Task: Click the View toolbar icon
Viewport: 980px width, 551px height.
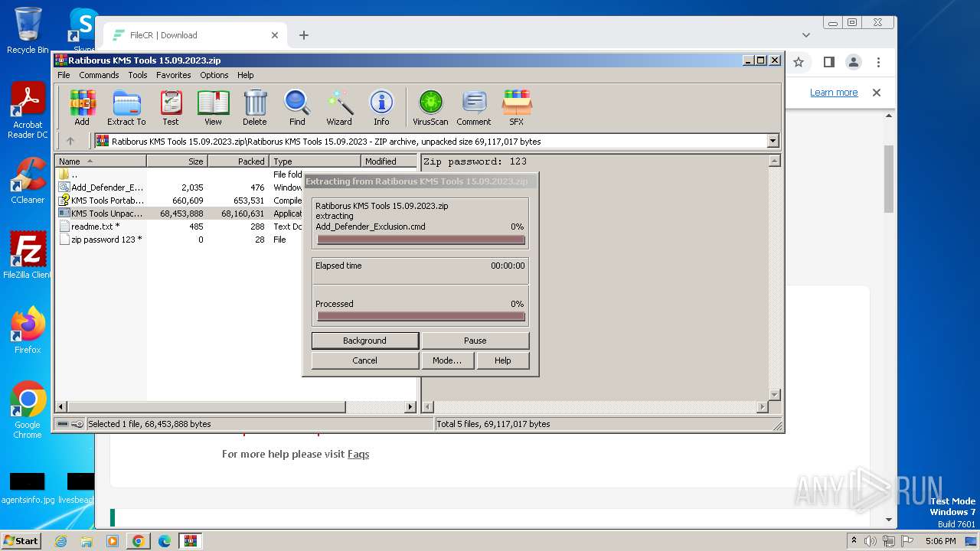Action: 213,108
